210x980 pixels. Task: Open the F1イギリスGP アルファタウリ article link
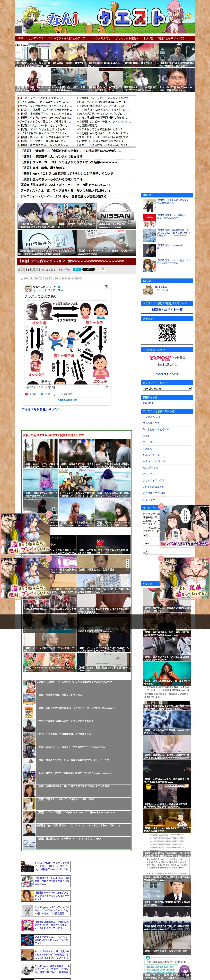click(x=52, y=866)
